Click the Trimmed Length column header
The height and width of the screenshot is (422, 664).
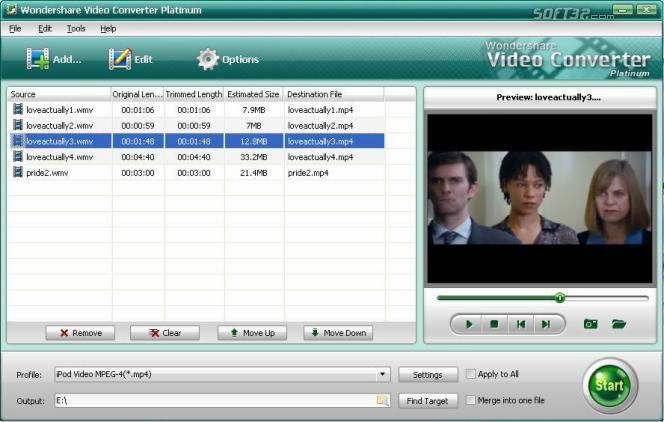click(x=194, y=94)
